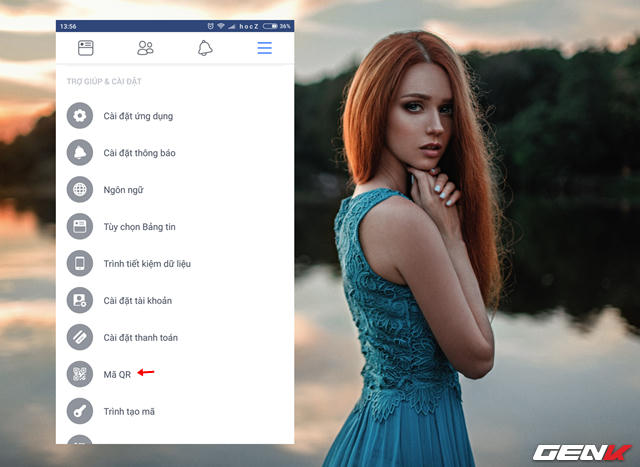Switch to the Friends tab

coord(146,47)
